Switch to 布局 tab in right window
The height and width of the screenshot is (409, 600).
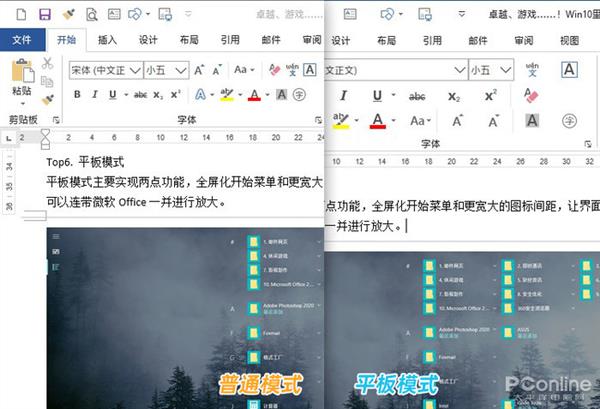point(386,41)
